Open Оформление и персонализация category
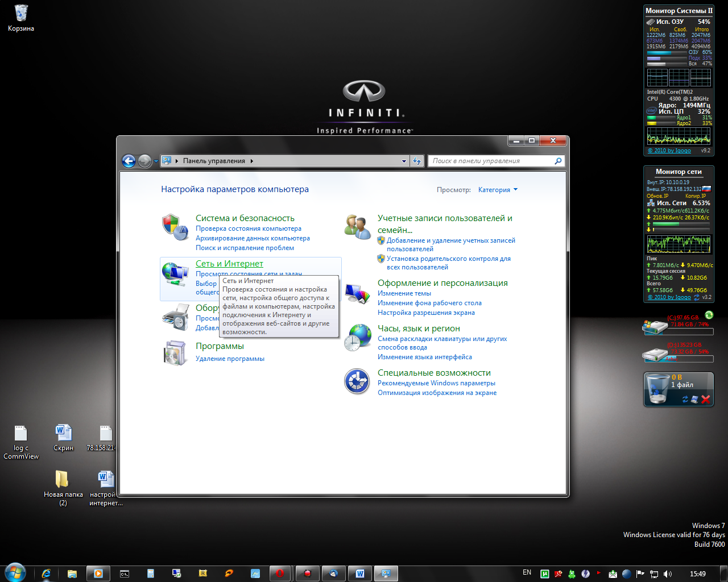The image size is (728, 582). tap(442, 283)
